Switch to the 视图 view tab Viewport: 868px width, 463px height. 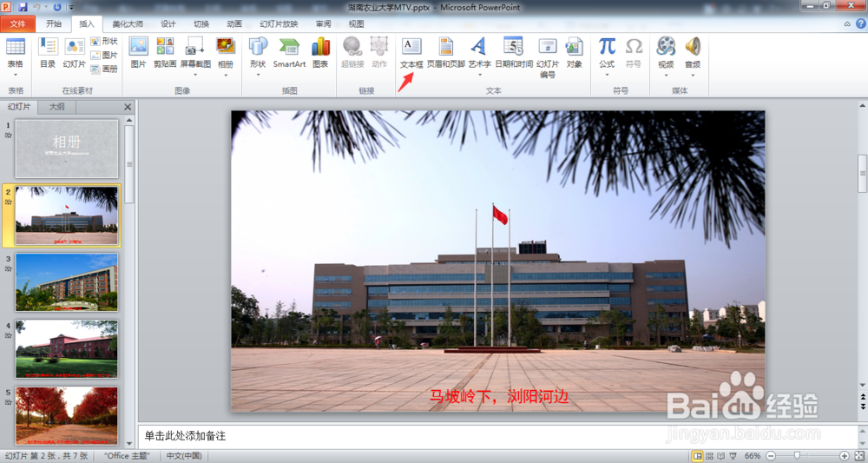coord(356,23)
